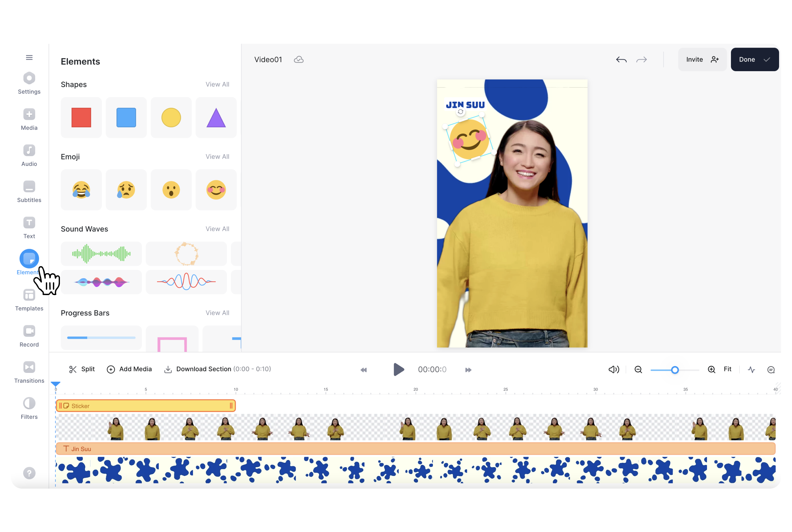Open the Record panel
Screen dimensions: 792x532
29,336
